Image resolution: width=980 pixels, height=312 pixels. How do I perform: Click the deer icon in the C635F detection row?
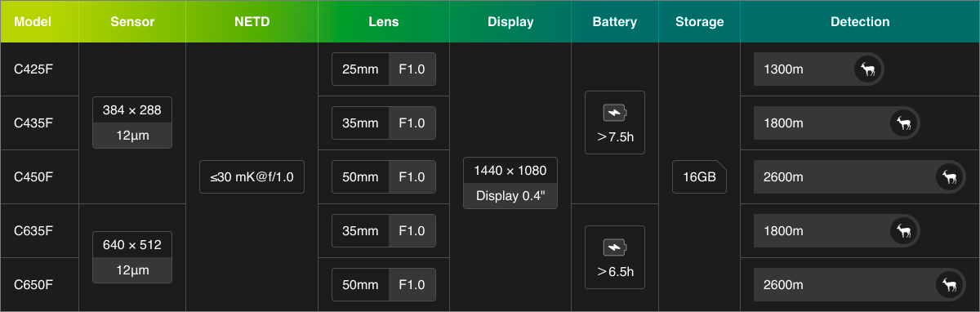(904, 231)
